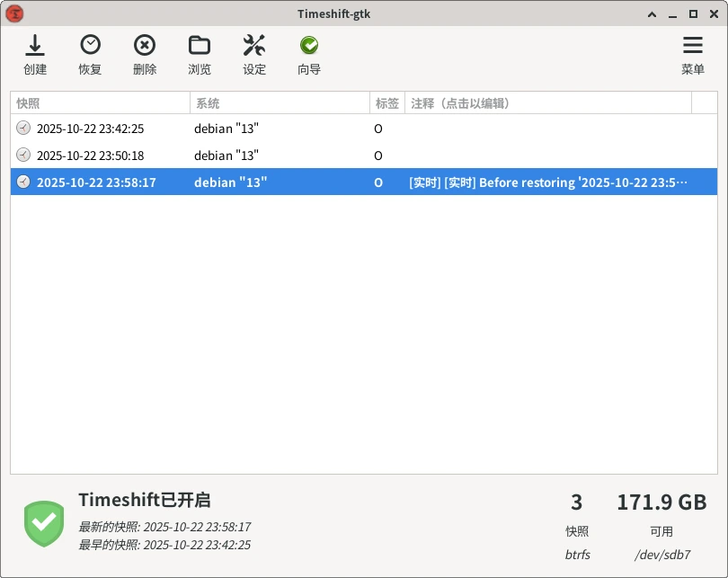Click the 标签 column header
Image resolution: width=728 pixels, height=578 pixels.
tap(387, 102)
